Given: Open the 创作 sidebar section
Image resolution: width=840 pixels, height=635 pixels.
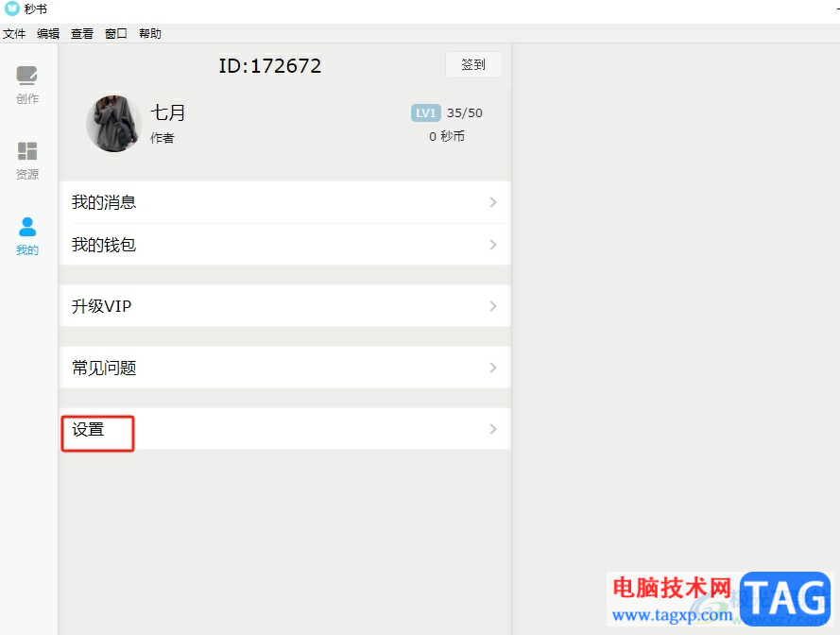Looking at the screenshot, I should (26, 85).
